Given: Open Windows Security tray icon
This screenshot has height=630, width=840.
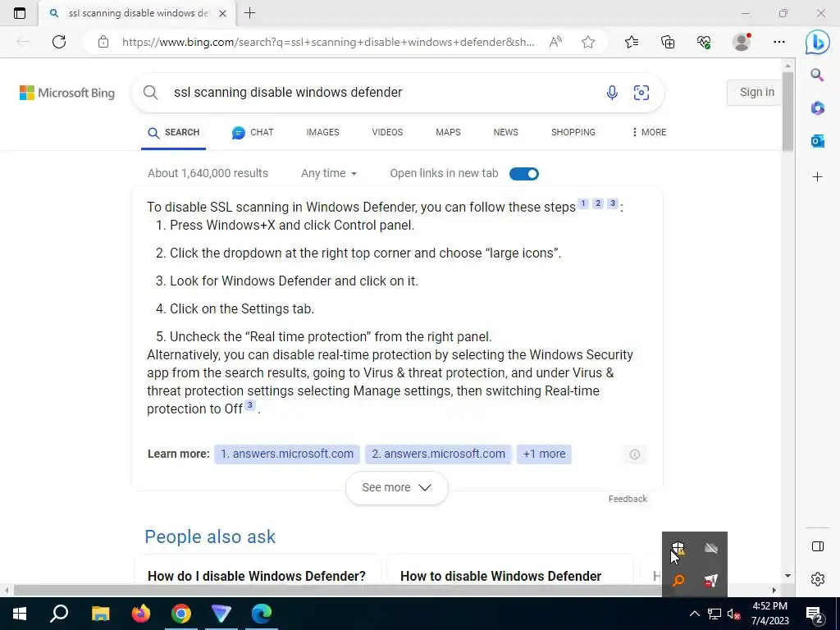Looking at the screenshot, I should point(678,548).
